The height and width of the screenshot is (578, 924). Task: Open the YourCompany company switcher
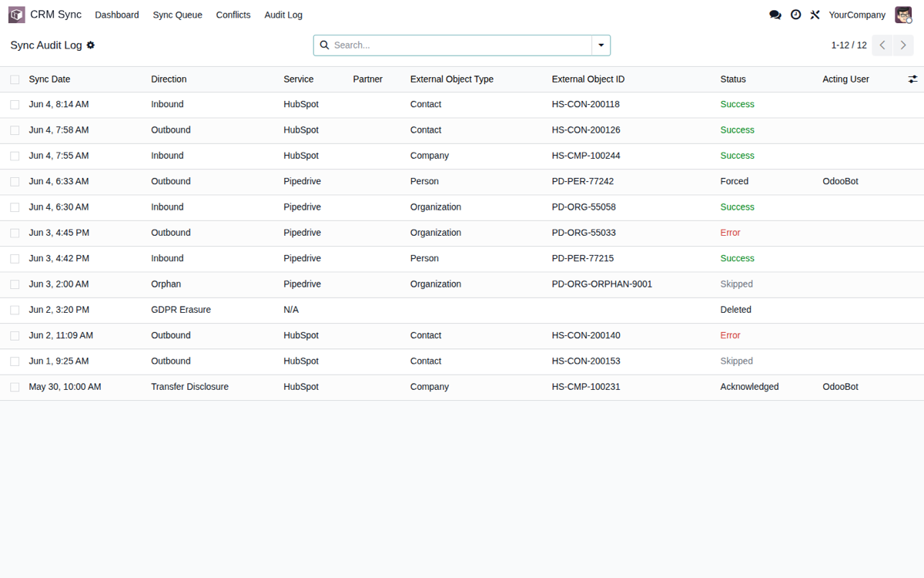(857, 15)
